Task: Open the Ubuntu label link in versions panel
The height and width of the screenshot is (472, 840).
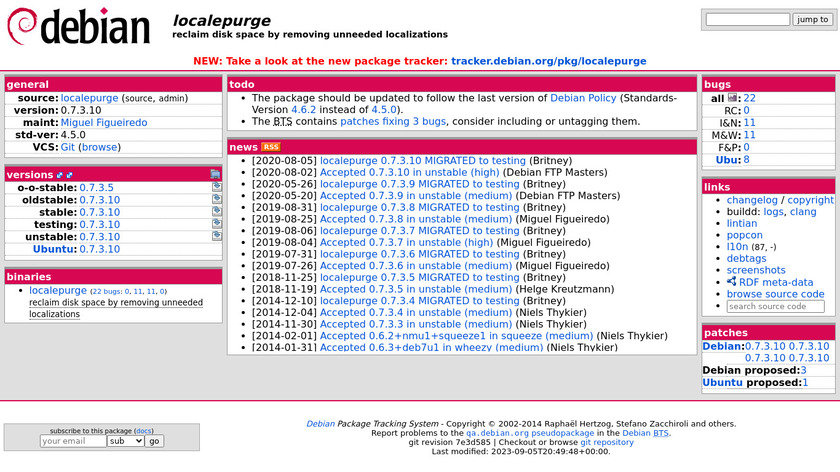Action: click(x=54, y=249)
